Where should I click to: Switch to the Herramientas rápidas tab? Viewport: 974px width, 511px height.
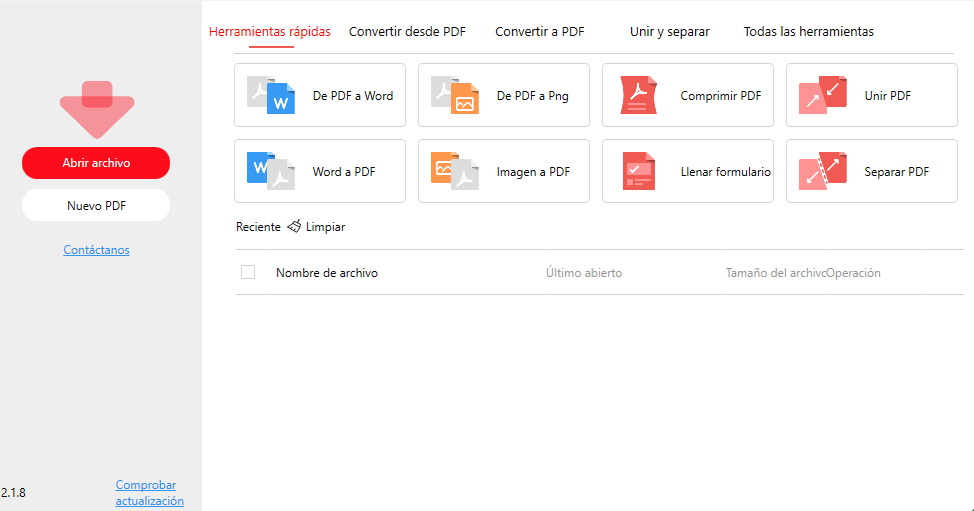pyautogui.click(x=270, y=32)
